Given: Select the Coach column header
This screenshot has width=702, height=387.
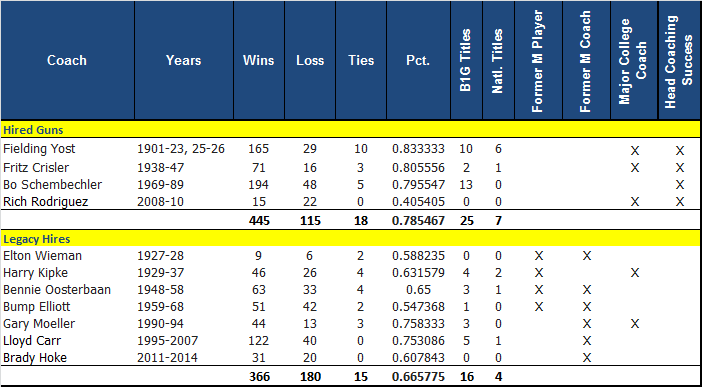Looking at the screenshot, I should [67, 60].
